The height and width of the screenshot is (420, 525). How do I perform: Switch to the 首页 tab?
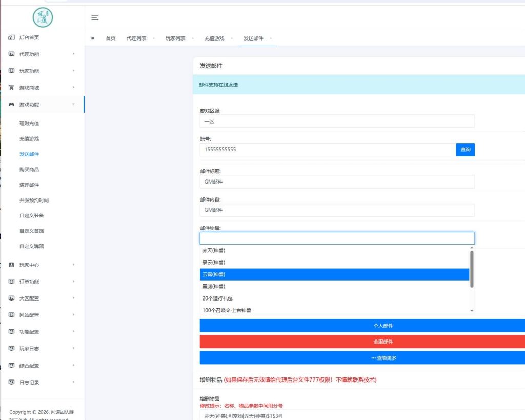click(111, 38)
